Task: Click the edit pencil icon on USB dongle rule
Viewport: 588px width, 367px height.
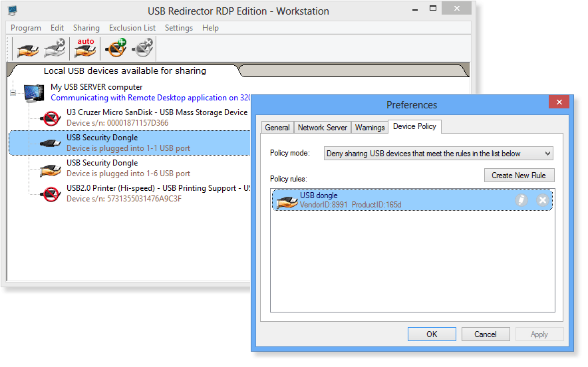Action: [x=522, y=200]
